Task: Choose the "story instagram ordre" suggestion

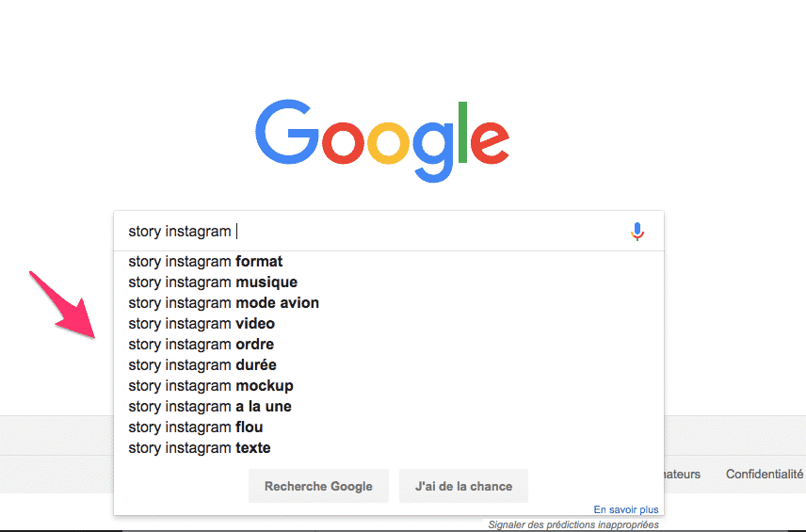Action: click(201, 345)
